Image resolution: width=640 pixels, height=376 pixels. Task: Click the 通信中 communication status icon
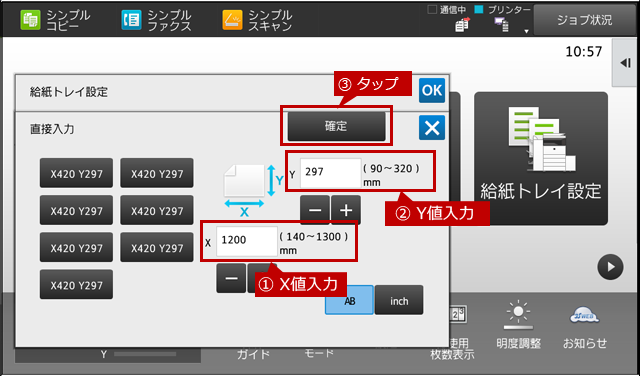(462, 25)
